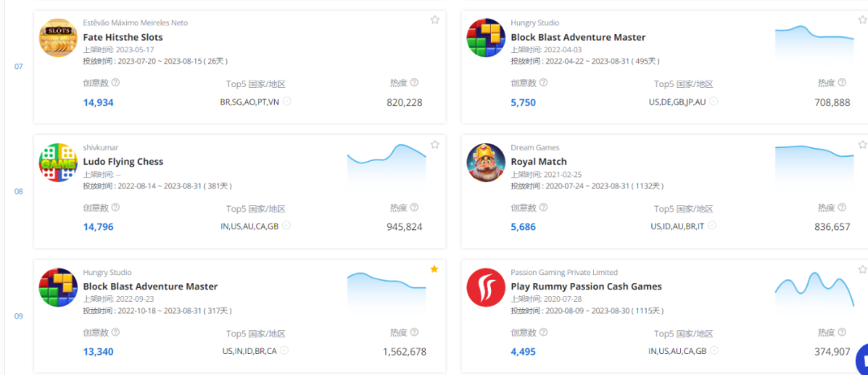
Task: Toggle favorite star on Ludo Flying Chess
Action: (435, 145)
